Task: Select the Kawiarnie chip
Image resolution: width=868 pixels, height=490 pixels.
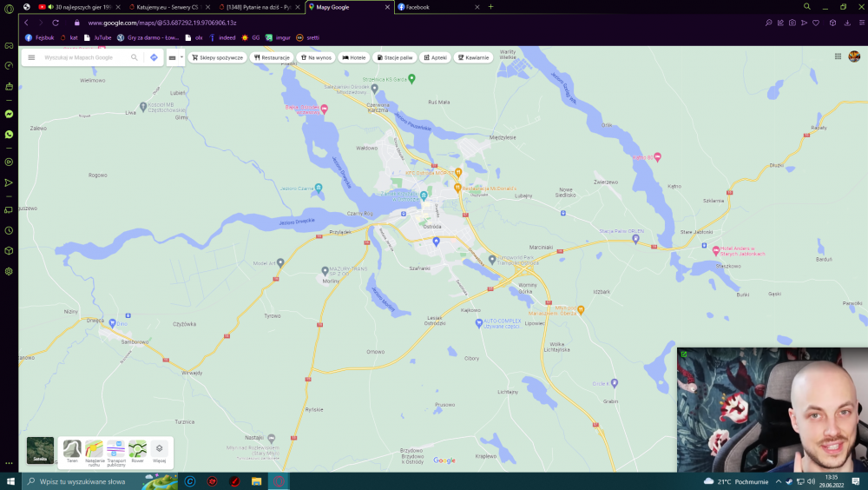Action: [473, 57]
